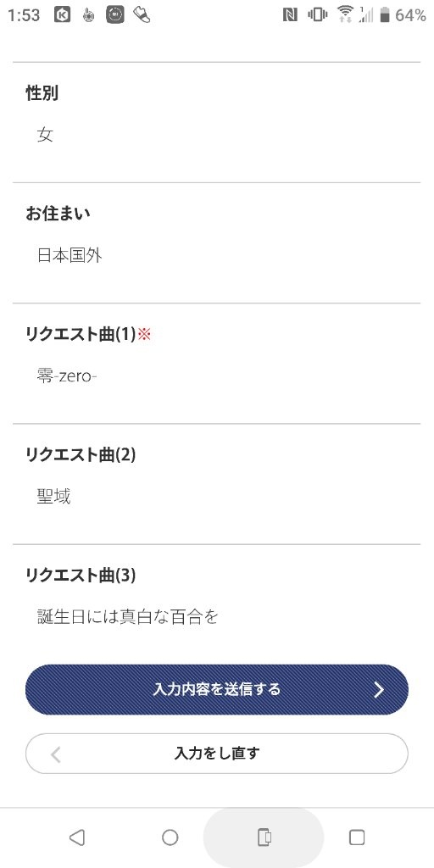This screenshot has width=434, height=868.
Task: Tap the vibrate mode status icon
Action: click(318, 15)
